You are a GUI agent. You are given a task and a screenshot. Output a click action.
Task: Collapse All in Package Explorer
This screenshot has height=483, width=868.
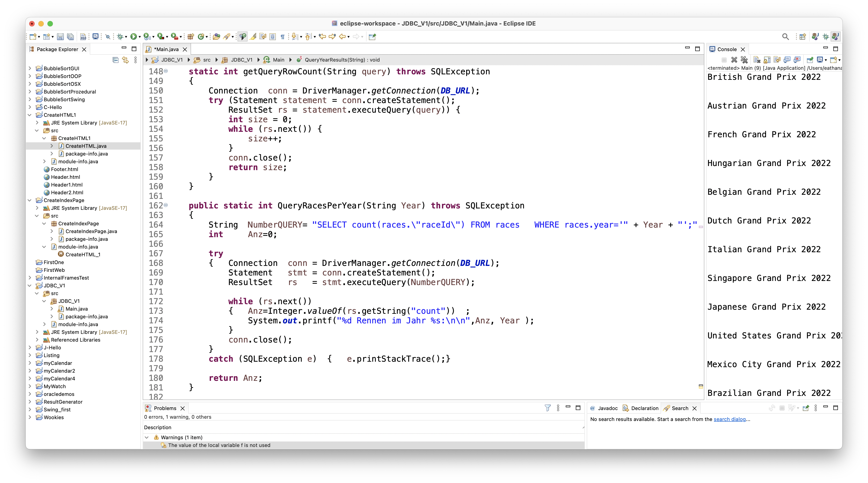[x=115, y=60]
